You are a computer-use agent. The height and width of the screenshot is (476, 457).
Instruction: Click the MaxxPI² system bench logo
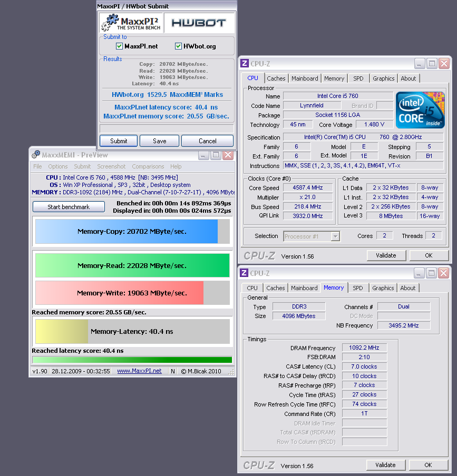[132, 23]
